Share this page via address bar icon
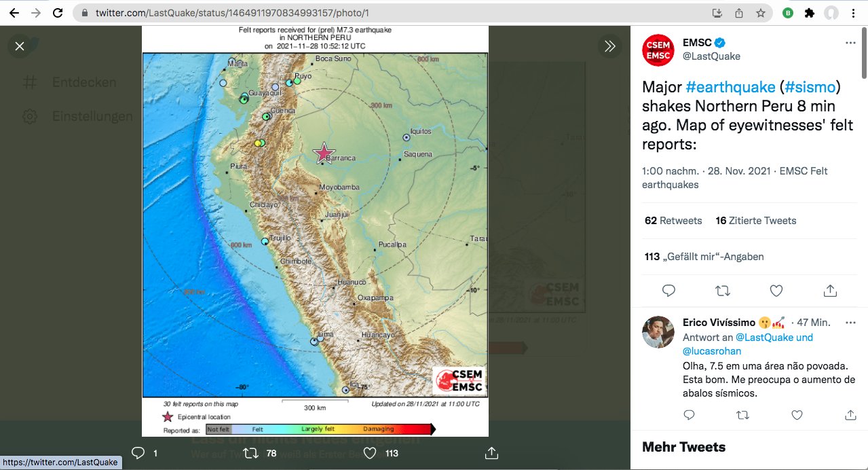This screenshot has width=868, height=470. pyautogui.click(x=739, y=13)
